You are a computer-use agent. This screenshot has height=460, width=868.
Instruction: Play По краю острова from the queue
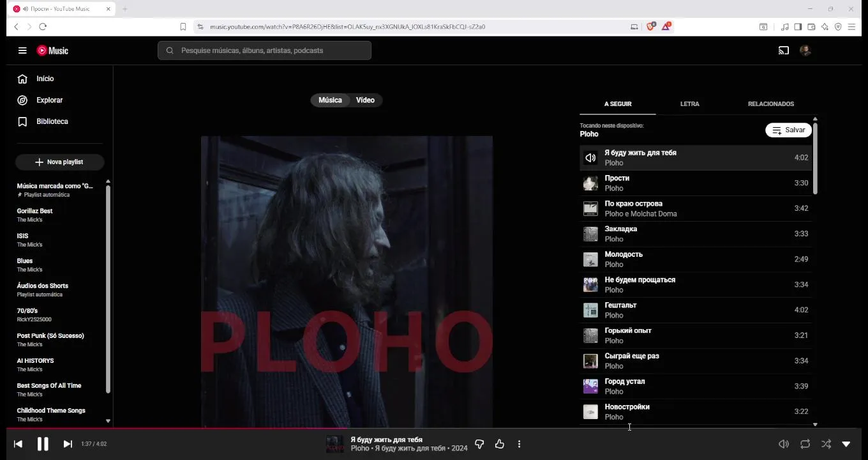(696, 209)
